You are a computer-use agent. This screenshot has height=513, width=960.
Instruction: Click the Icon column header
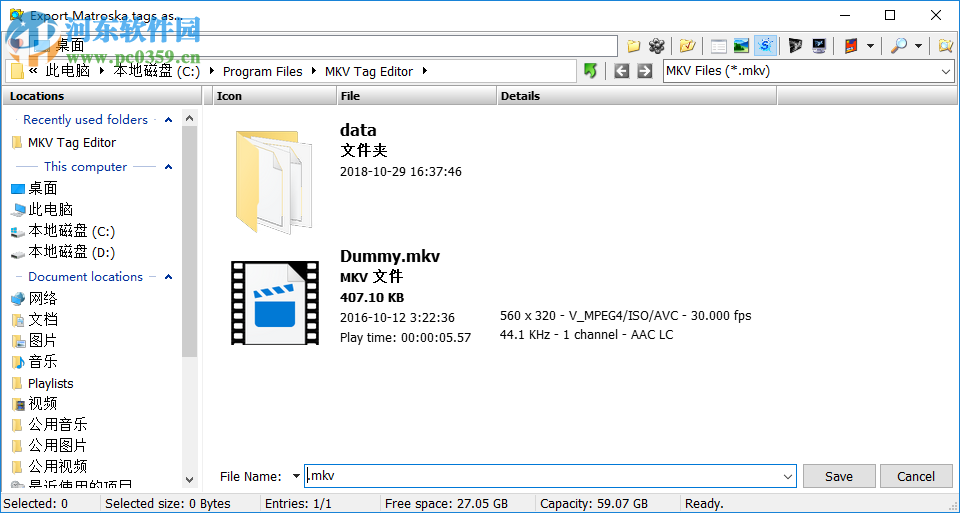click(x=275, y=96)
